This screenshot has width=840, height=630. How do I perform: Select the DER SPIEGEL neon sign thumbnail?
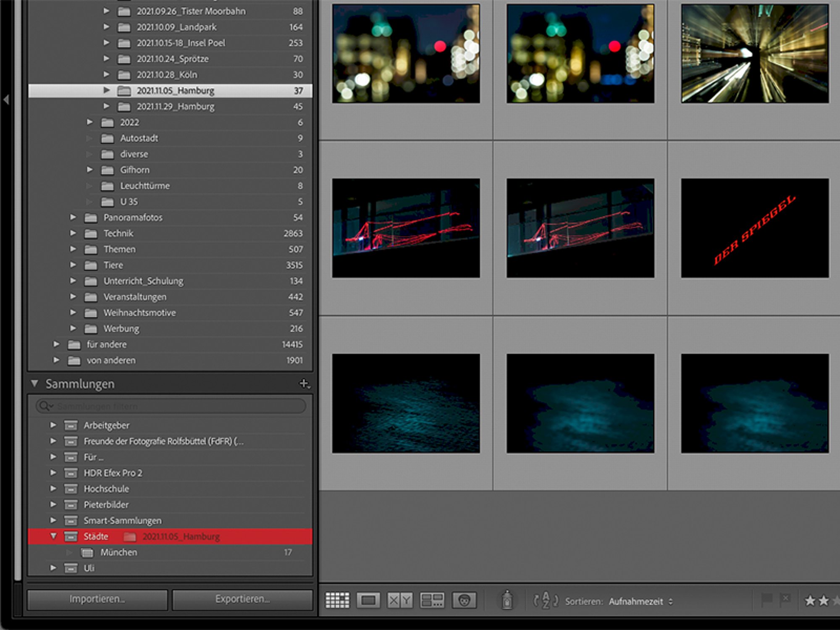(755, 228)
